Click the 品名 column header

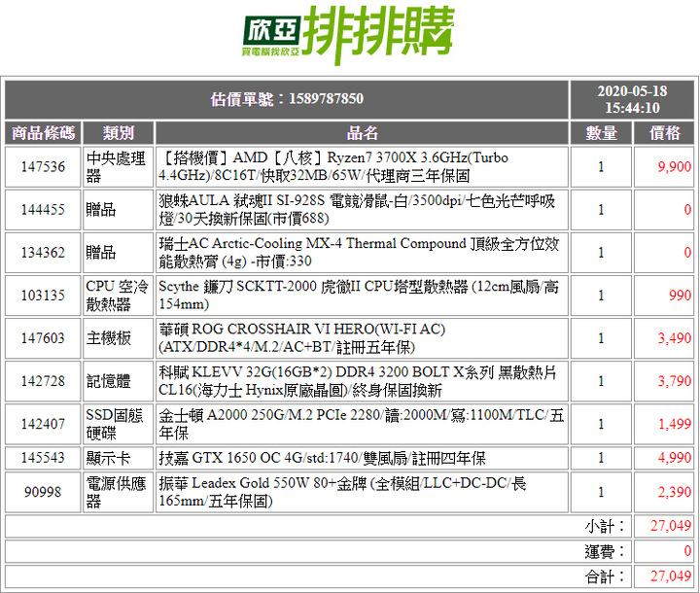(362, 132)
